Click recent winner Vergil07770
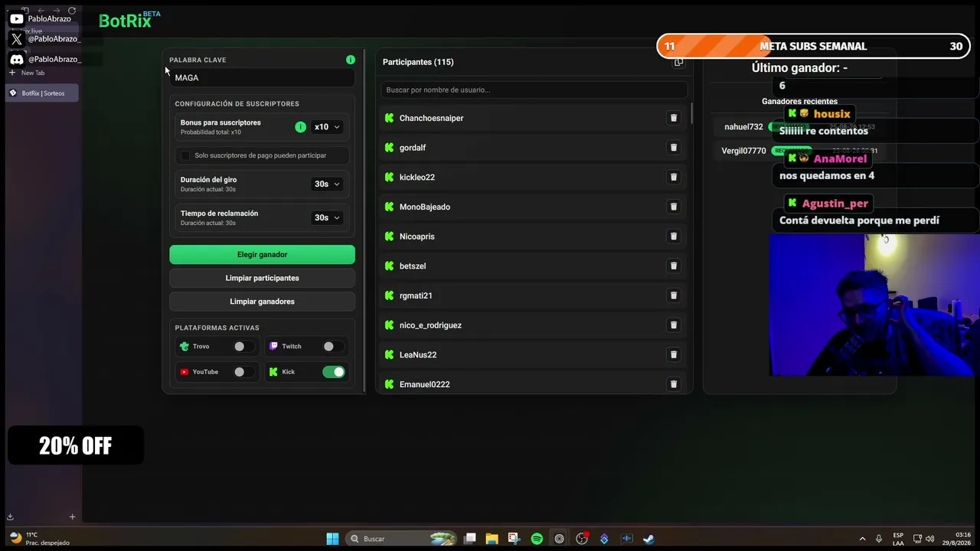980x551 pixels. [x=743, y=151]
